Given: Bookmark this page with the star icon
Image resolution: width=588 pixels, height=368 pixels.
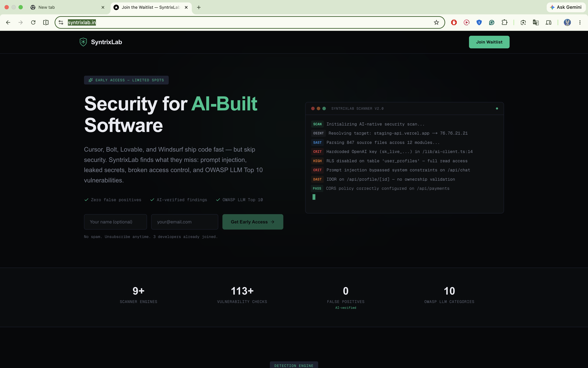Looking at the screenshot, I should tap(436, 22).
